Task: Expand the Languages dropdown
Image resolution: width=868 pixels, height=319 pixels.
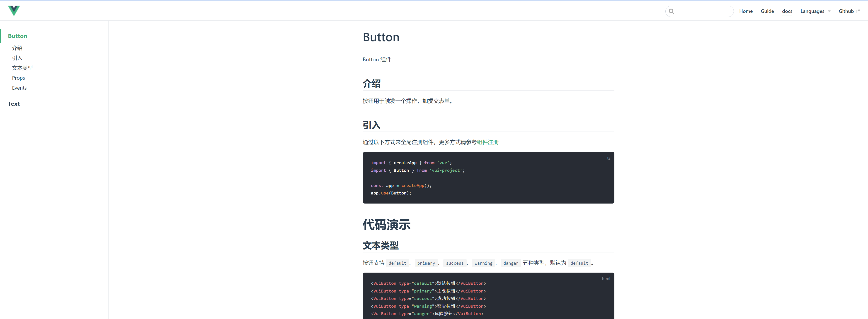Action: point(815,11)
